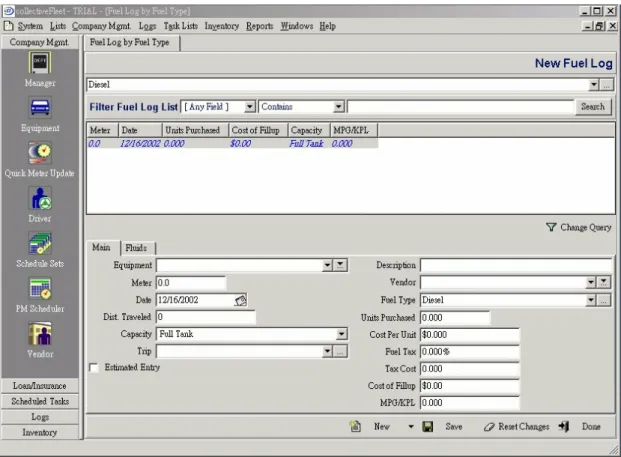
Task: Expand the Capacity Full Tank dropdown
Action: click(x=341, y=334)
